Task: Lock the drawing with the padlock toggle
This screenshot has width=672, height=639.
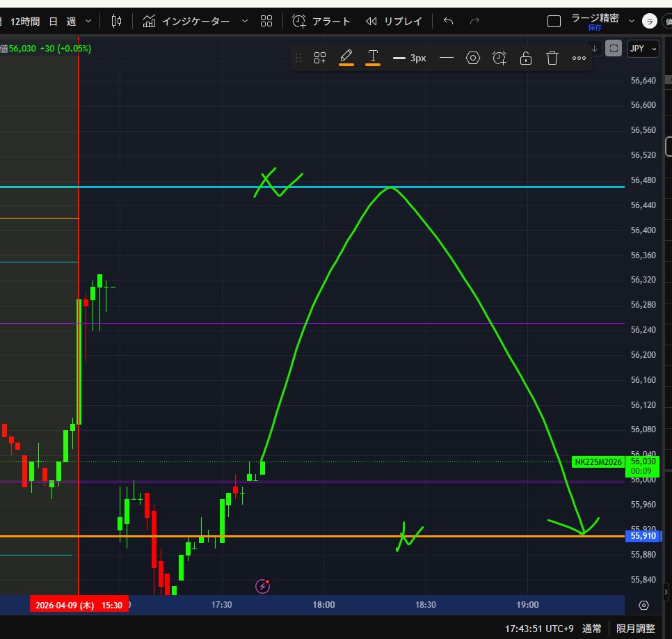Action: click(x=525, y=58)
